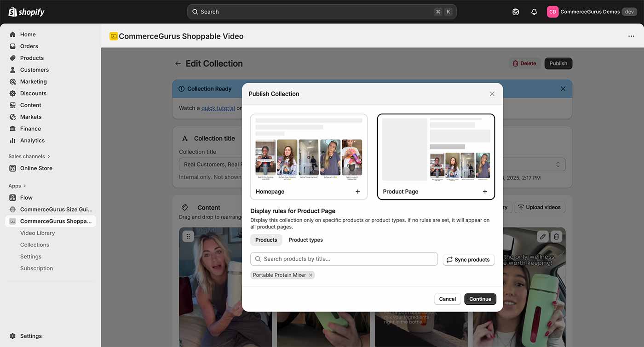Click the pencil edit icon on video
The width and height of the screenshot is (644, 347).
click(543, 236)
